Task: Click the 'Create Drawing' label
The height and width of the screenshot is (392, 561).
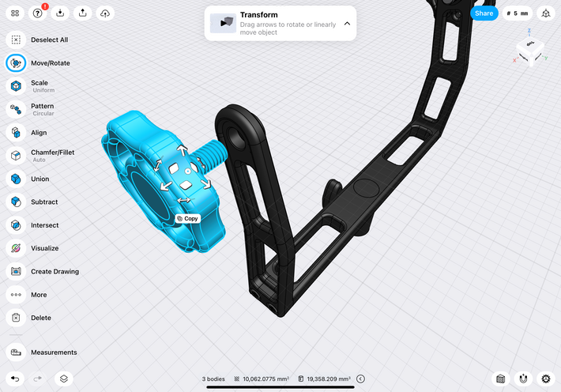Action: coord(55,271)
